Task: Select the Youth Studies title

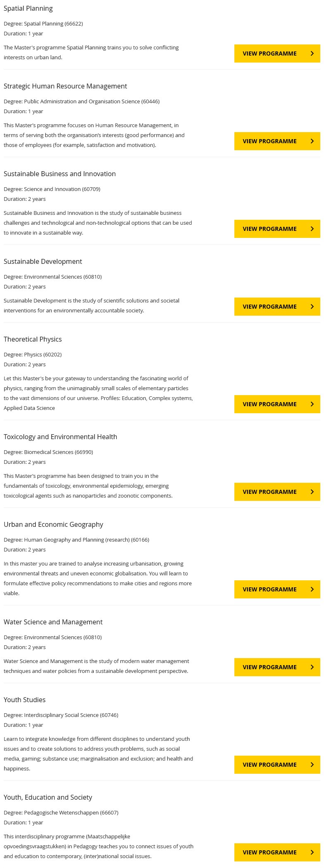Action: (25, 700)
